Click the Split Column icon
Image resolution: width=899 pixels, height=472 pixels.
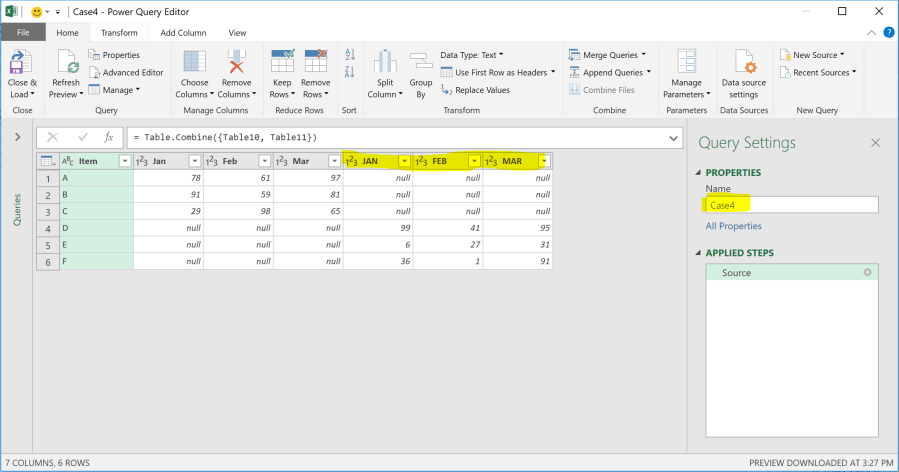point(385,66)
